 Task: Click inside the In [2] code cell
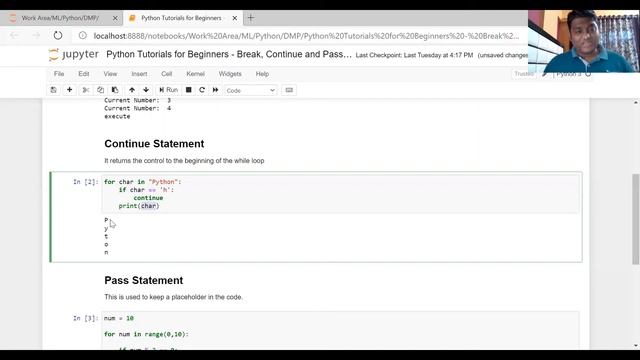click(x=340, y=194)
